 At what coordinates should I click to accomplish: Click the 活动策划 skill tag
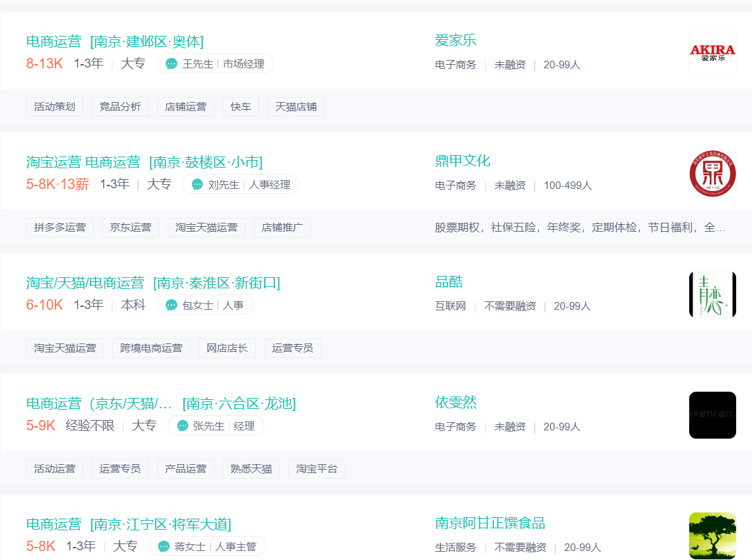point(55,107)
